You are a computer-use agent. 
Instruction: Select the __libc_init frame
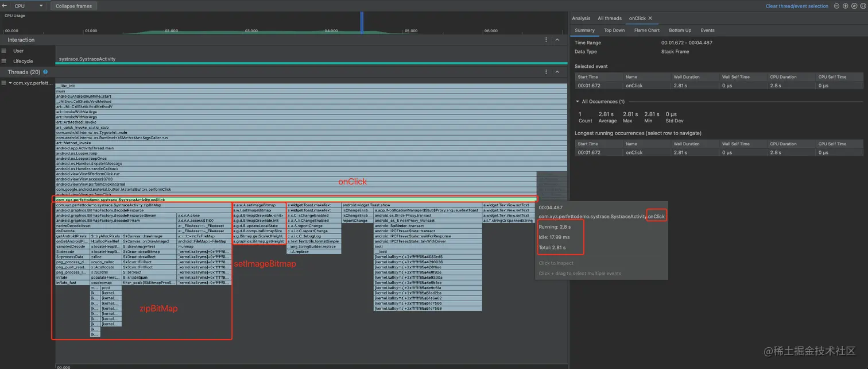[311, 86]
